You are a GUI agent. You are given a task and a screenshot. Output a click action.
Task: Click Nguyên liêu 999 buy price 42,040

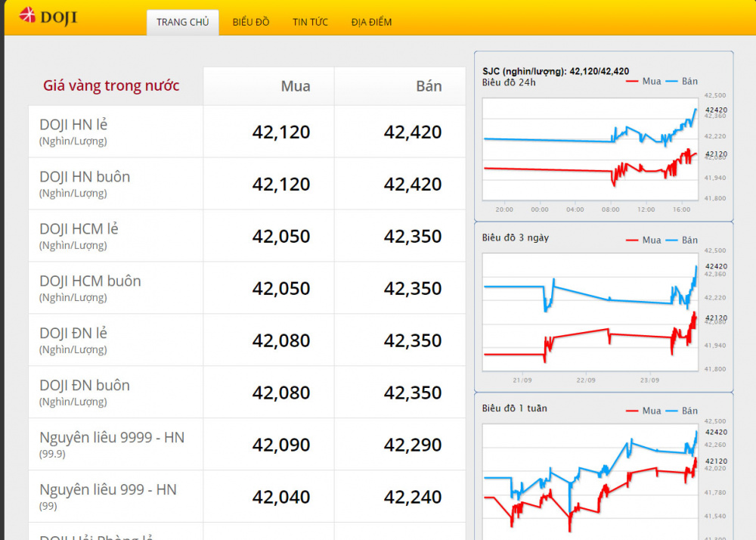[x=281, y=497]
